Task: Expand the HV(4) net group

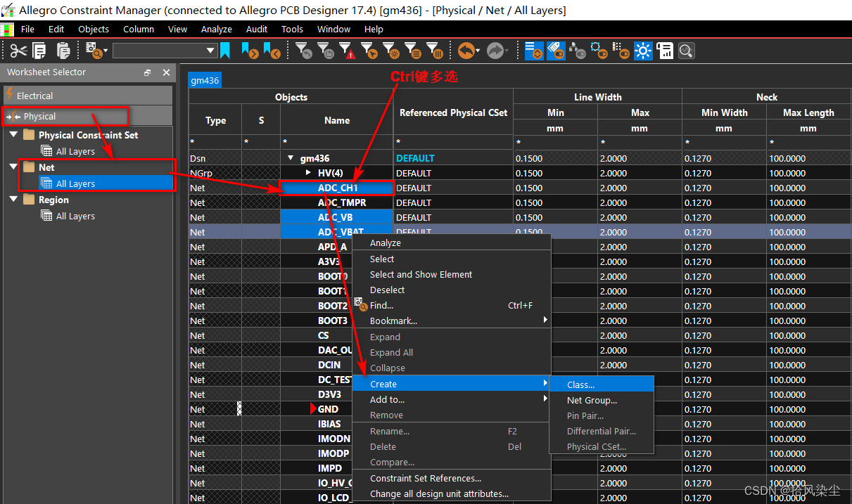Action: click(x=308, y=173)
